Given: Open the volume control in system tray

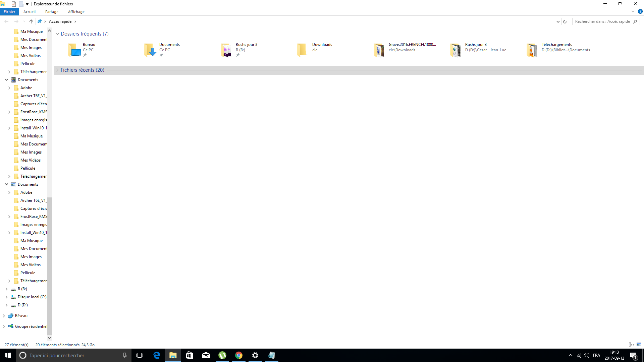Looking at the screenshot, I should [x=587, y=355].
